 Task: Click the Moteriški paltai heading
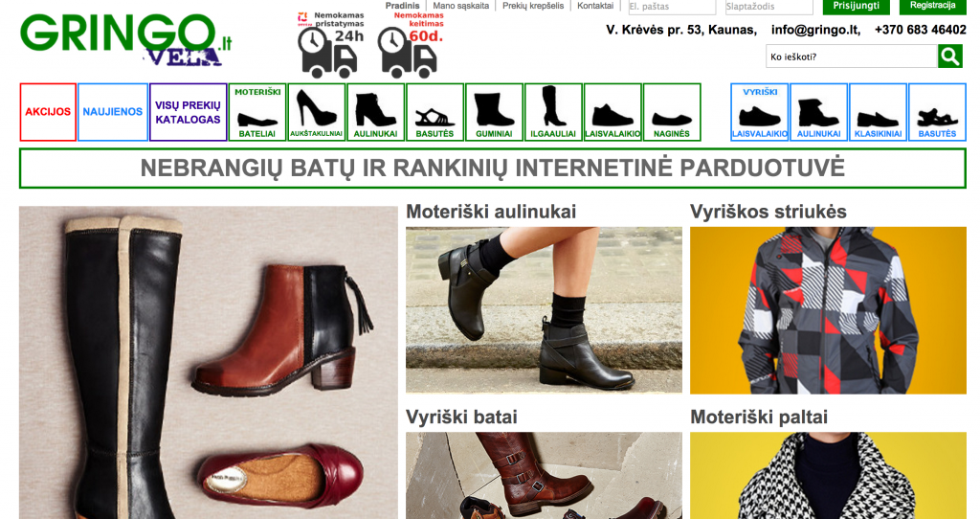(759, 417)
